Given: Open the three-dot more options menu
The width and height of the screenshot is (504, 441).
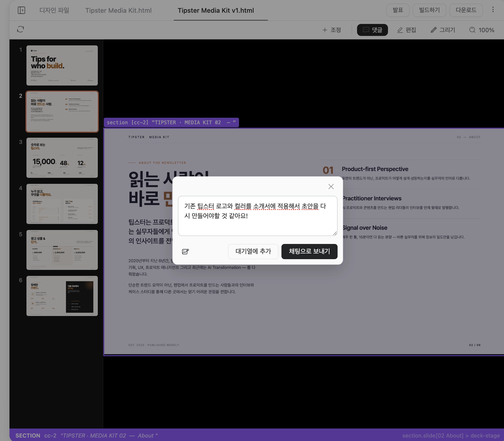Looking at the screenshot, I should [x=493, y=10].
